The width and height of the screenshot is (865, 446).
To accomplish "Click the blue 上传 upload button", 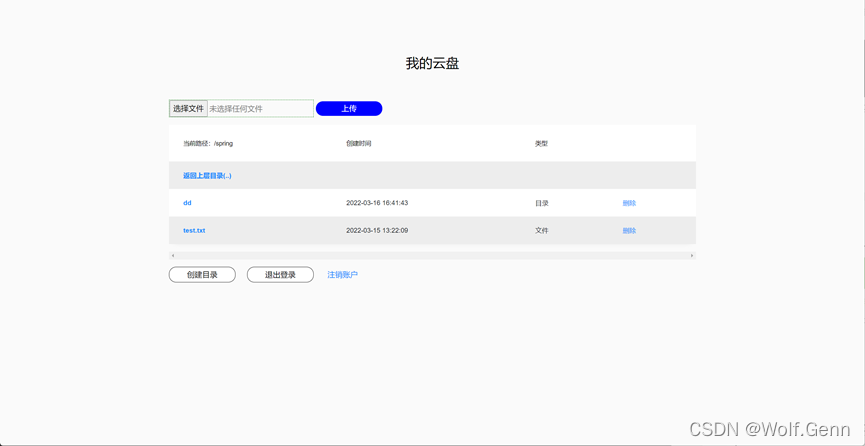I will tap(349, 109).
